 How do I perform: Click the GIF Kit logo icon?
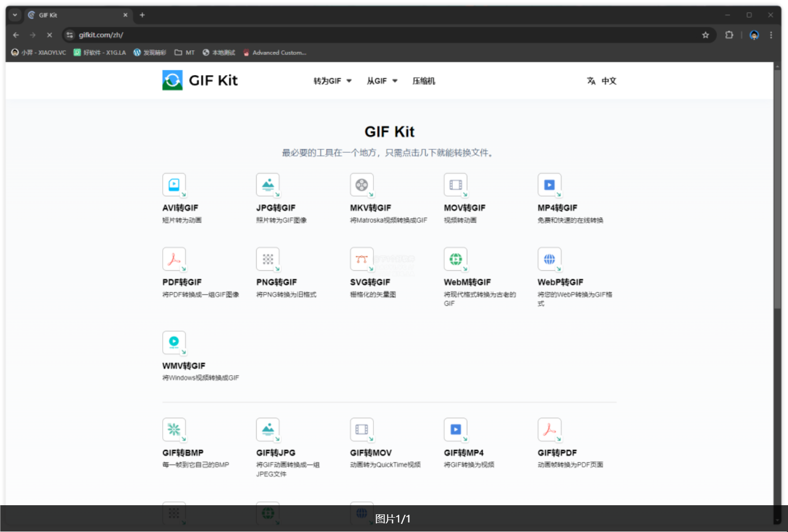pyautogui.click(x=172, y=80)
